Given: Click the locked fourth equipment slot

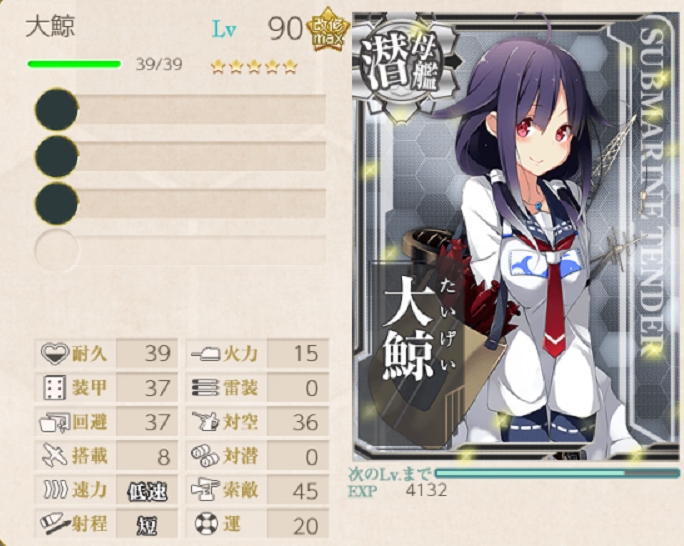Looking at the screenshot, I should [x=180, y=250].
